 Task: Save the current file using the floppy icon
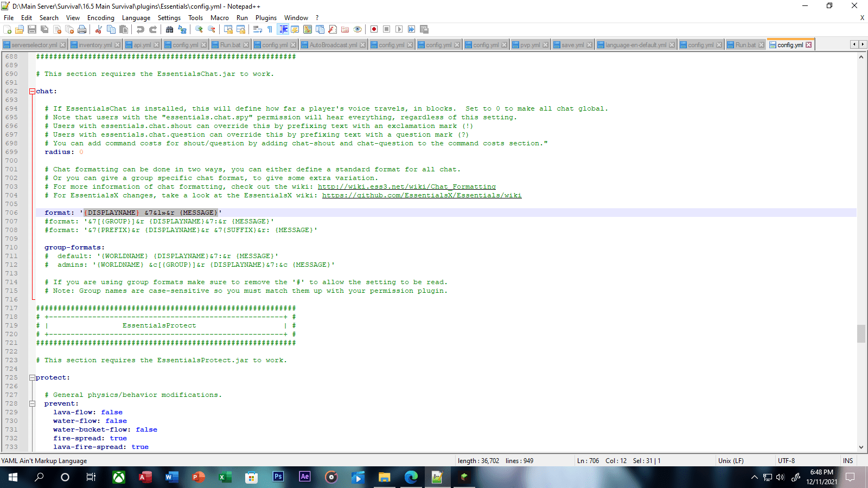pyautogui.click(x=32, y=29)
